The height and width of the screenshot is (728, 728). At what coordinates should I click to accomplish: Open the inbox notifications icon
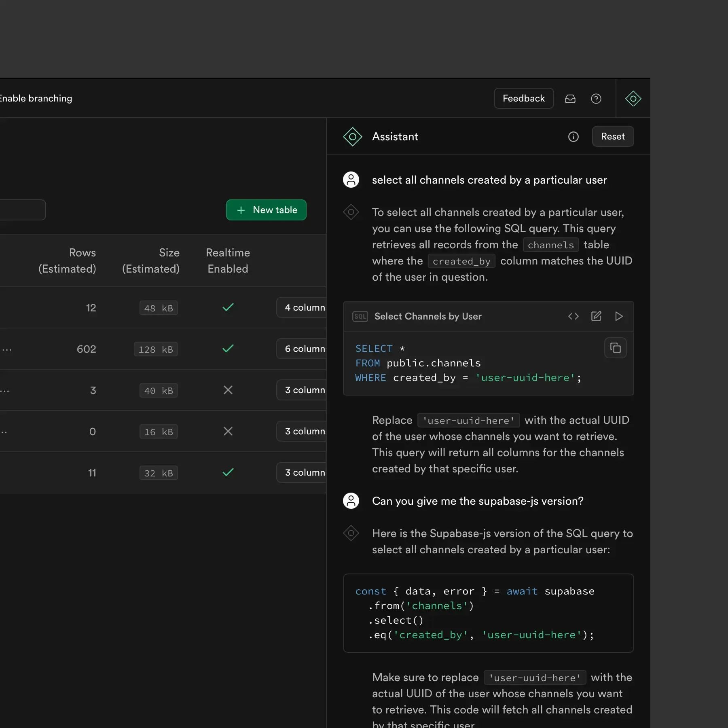(570, 99)
